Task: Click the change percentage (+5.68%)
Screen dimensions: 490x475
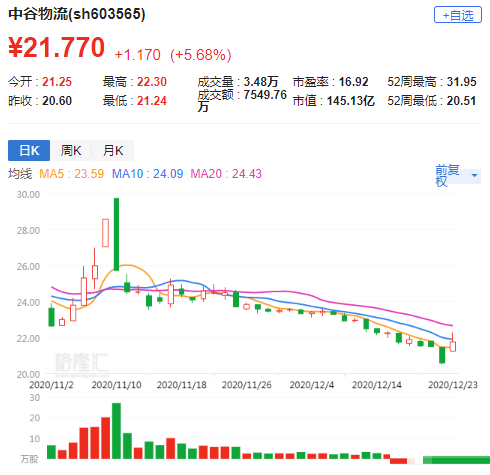Action: (x=201, y=55)
